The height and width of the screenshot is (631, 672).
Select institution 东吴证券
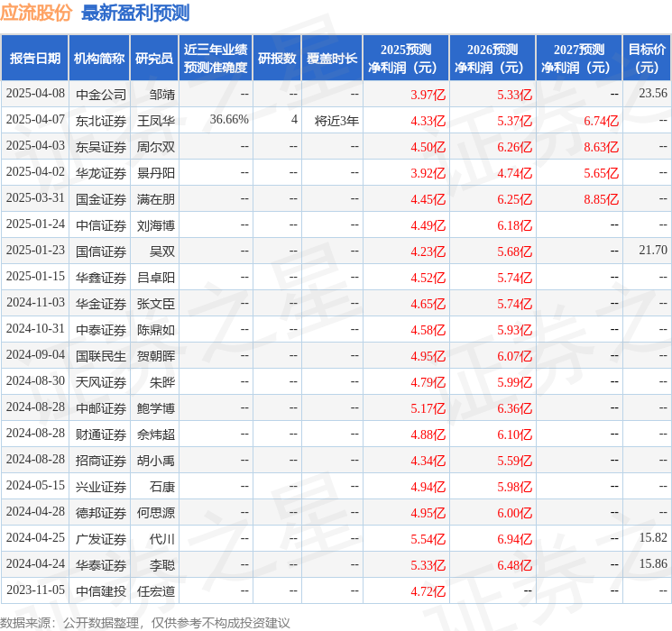(x=101, y=147)
